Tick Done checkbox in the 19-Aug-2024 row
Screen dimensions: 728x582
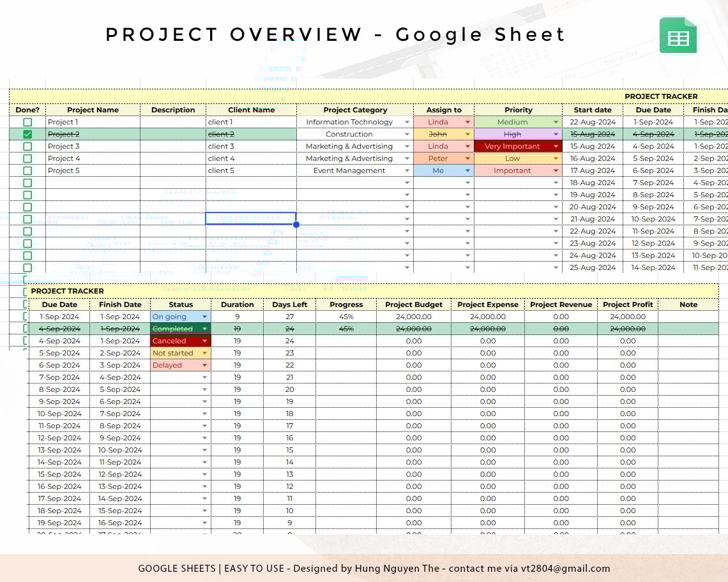tap(27, 195)
